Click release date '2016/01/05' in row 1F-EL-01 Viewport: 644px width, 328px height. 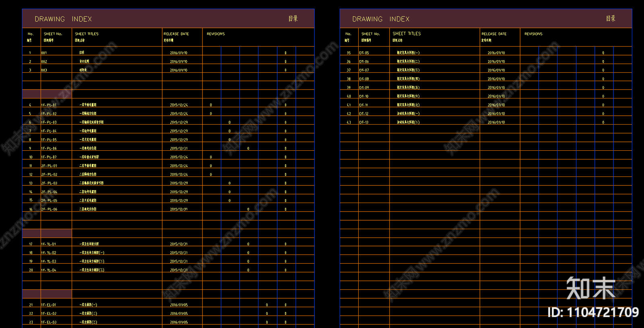tap(179, 305)
